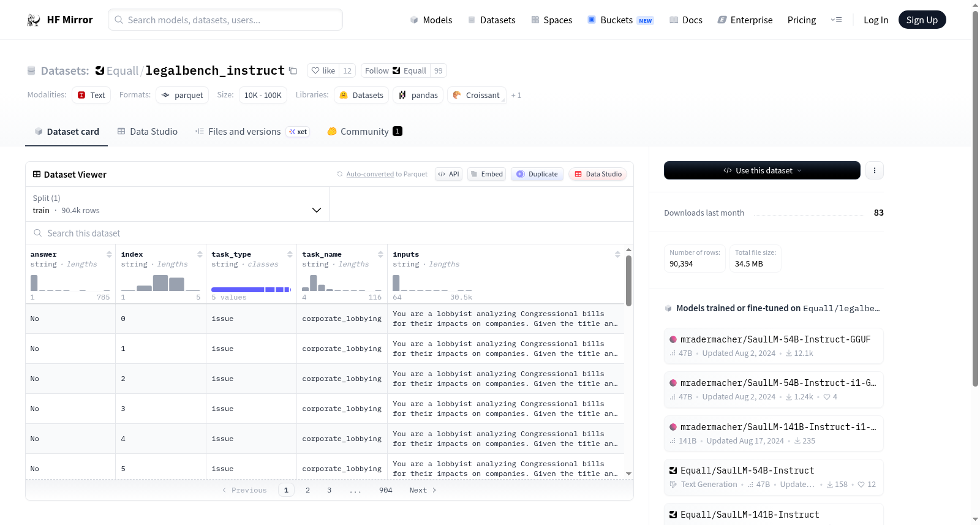Click the page's vertical scrollbar thumb

pyautogui.click(x=975, y=198)
